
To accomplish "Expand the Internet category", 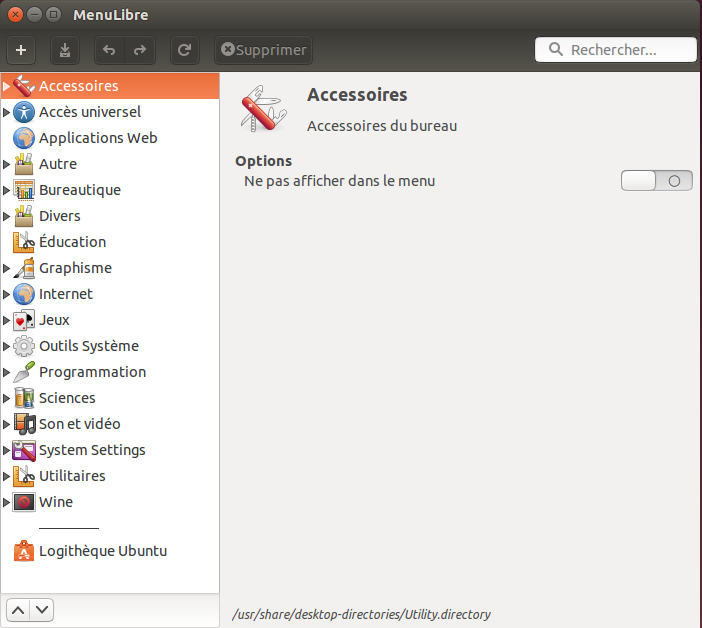I will [x=6, y=294].
